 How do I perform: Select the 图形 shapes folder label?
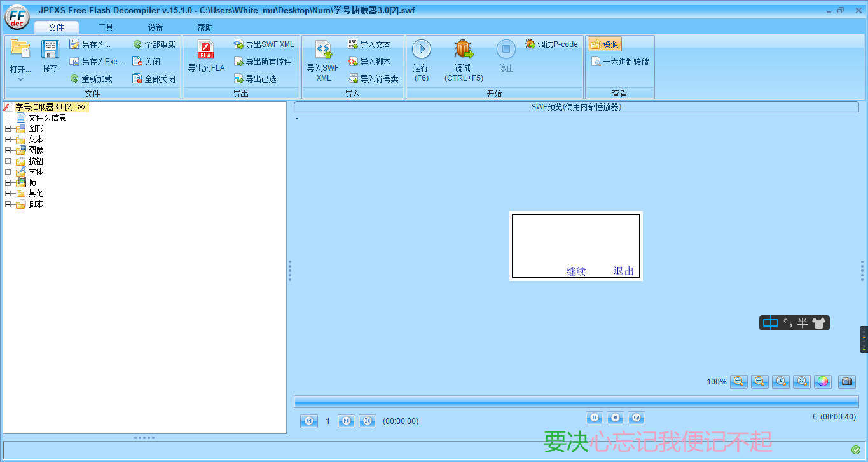[36, 128]
